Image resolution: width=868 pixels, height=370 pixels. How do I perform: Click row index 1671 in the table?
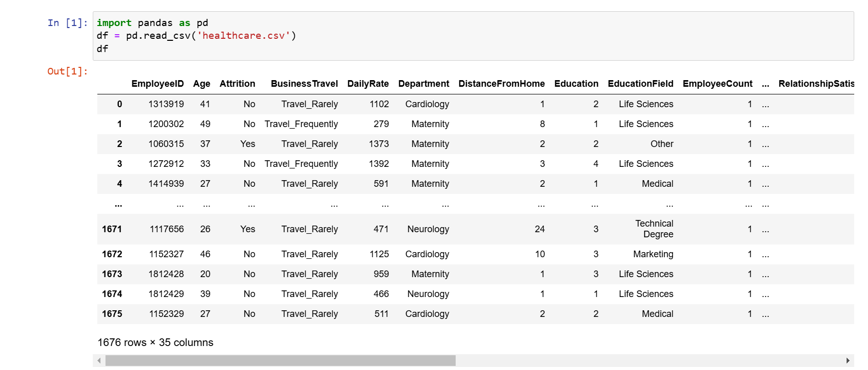(112, 229)
